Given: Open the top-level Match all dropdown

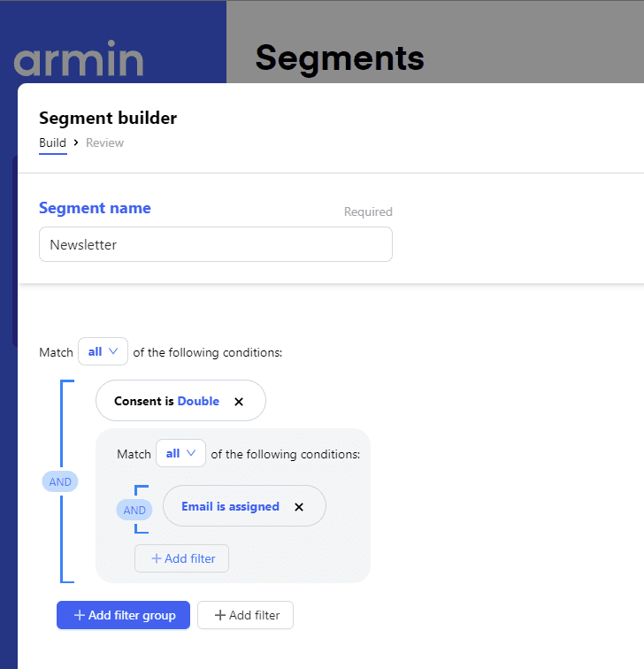Looking at the screenshot, I should coord(103,351).
